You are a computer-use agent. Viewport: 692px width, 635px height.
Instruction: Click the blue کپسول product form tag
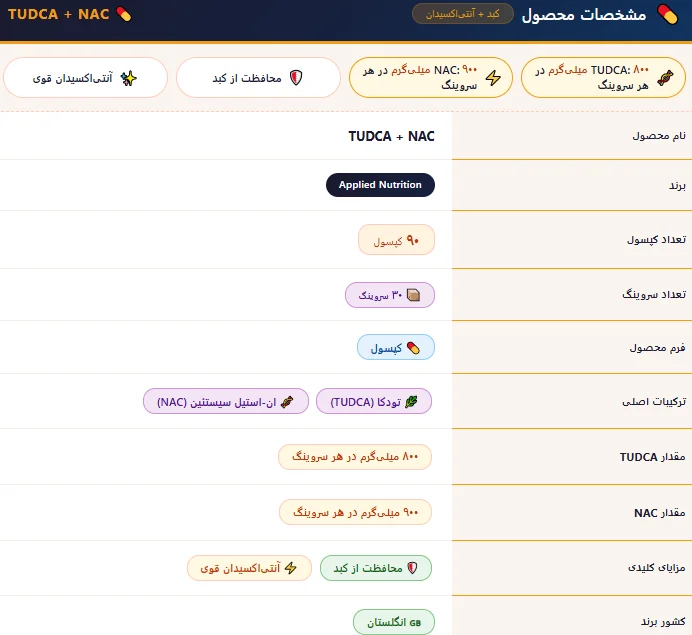(x=396, y=347)
